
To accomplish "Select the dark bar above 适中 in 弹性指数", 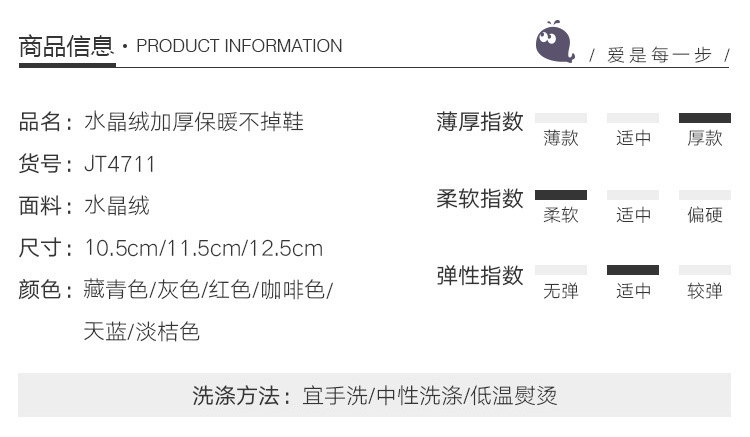I will pos(633,270).
